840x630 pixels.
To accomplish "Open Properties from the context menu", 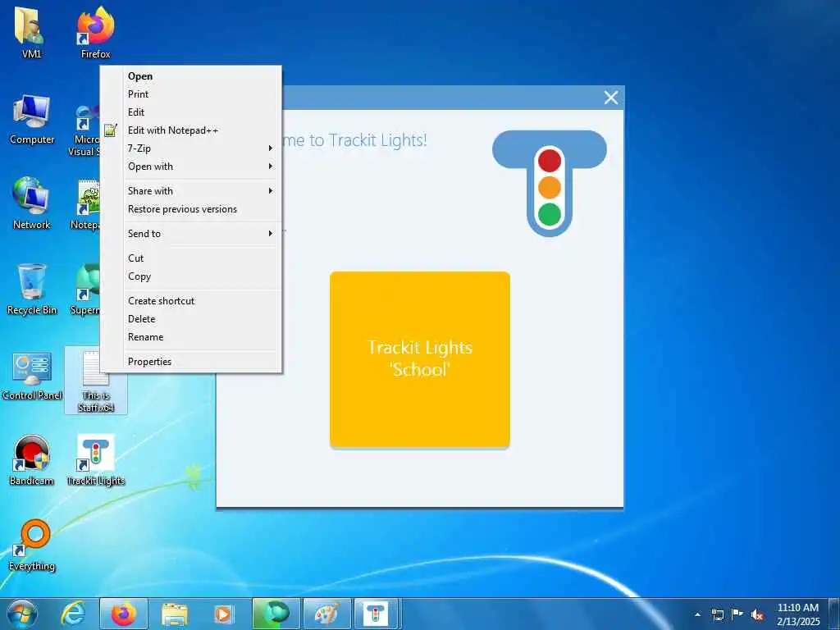I will [191, 362].
